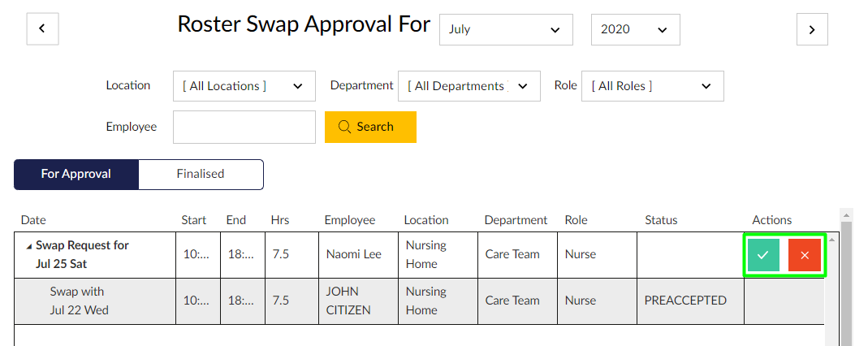Open the July month dropdown
The height and width of the screenshot is (346, 868).
[x=506, y=29]
